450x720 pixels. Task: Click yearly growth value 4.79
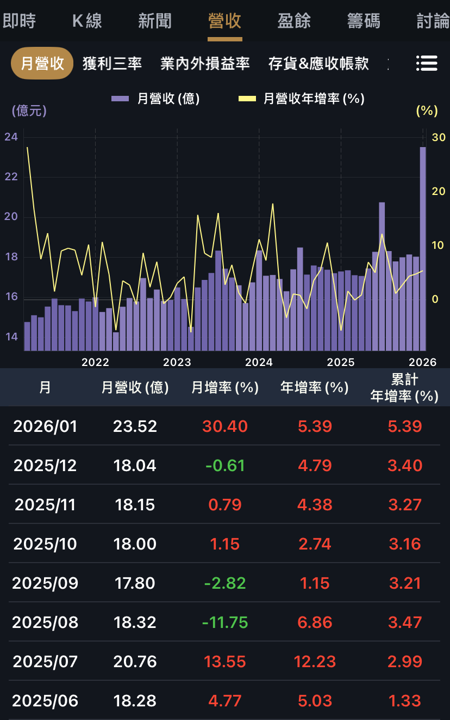(315, 466)
